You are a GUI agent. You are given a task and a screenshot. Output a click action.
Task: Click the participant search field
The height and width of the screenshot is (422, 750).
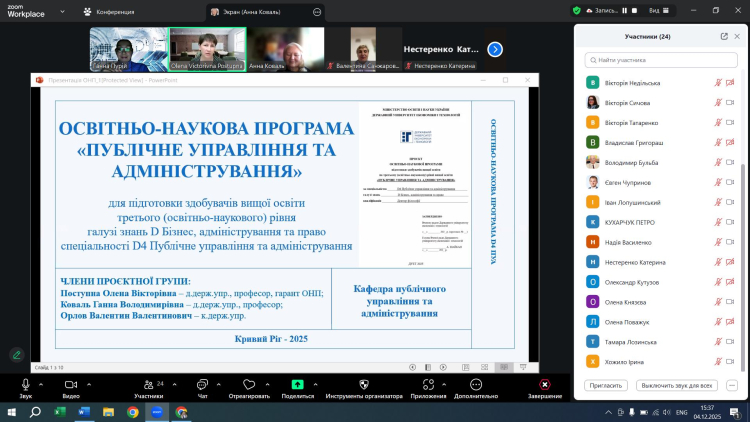662,60
